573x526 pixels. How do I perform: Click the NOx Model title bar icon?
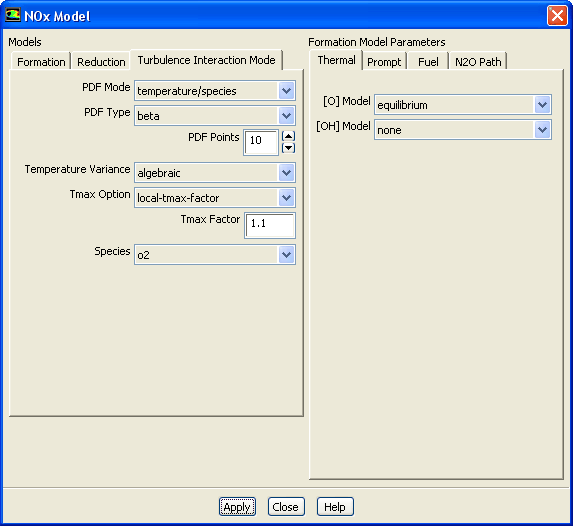pos(12,16)
